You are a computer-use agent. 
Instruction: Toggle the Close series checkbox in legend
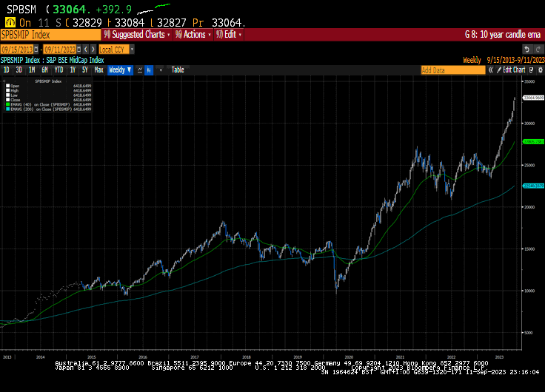coord(7,100)
